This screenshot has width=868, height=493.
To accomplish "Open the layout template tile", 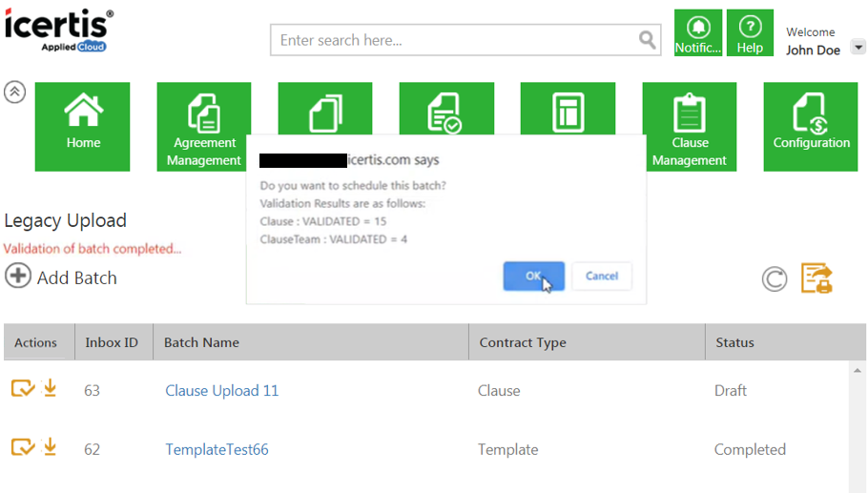I will coord(568,109).
